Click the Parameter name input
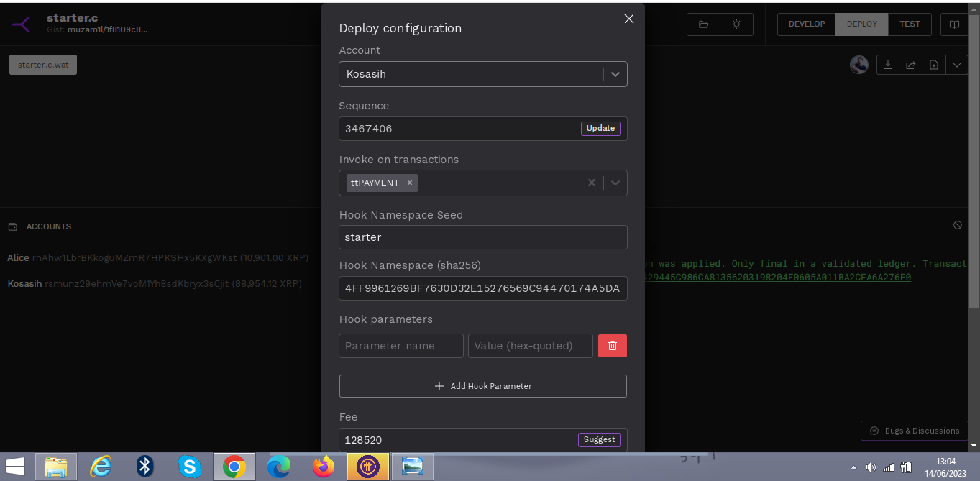The width and height of the screenshot is (980, 481). [x=401, y=346]
